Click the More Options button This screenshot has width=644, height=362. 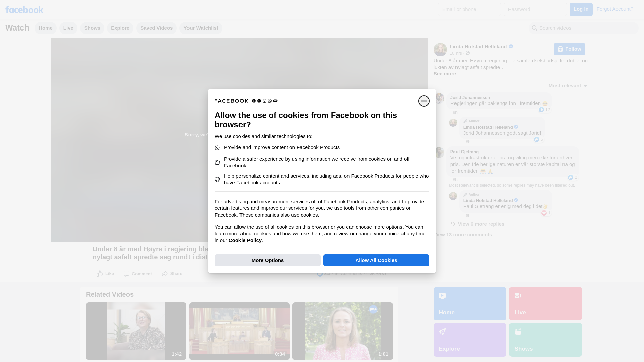pyautogui.click(x=267, y=260)
